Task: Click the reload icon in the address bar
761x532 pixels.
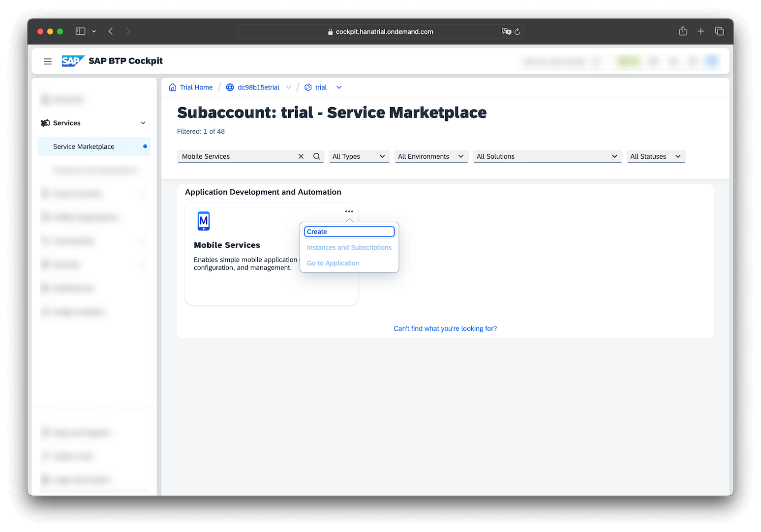Action: point(517,31)
